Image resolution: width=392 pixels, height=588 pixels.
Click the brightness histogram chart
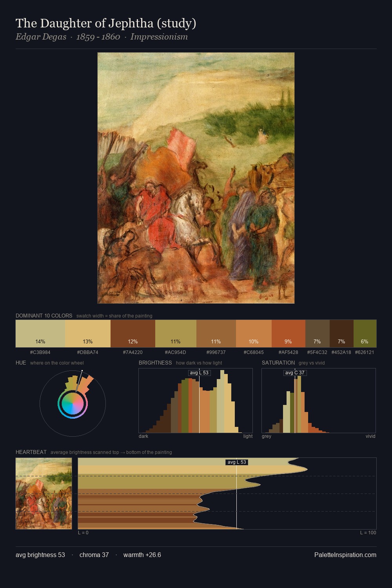tap(196, 401)
